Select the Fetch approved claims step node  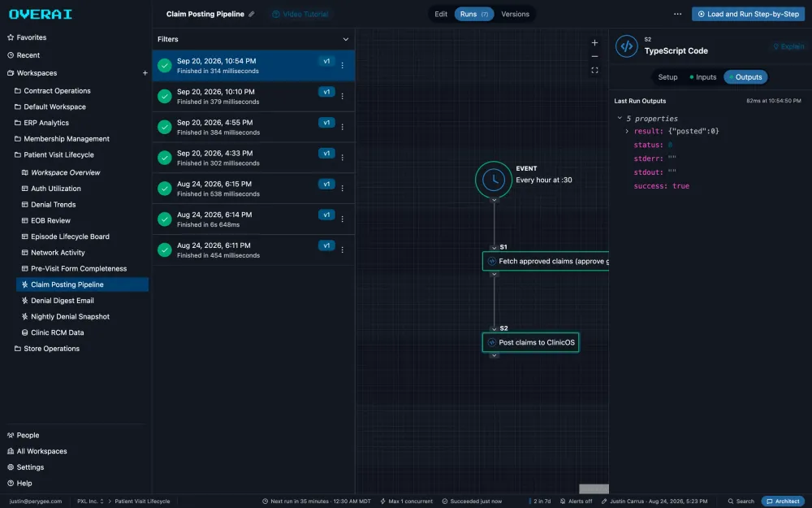pyautogui.click(x=546, y=261)
